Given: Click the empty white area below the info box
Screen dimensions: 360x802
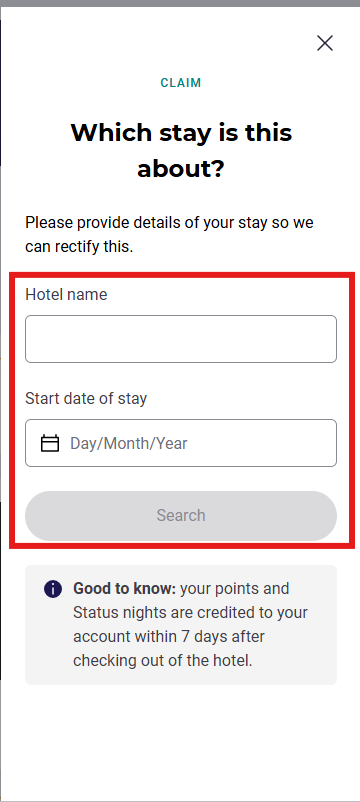Looking at the screenshot, I should pyautogui.click(x=181, y=742).
